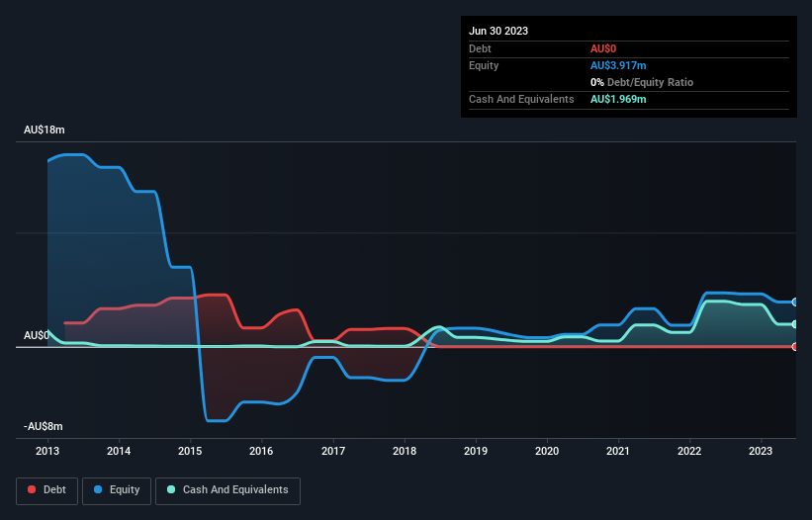Click the AU$3.917m equity value

click(x=618, y=65)
